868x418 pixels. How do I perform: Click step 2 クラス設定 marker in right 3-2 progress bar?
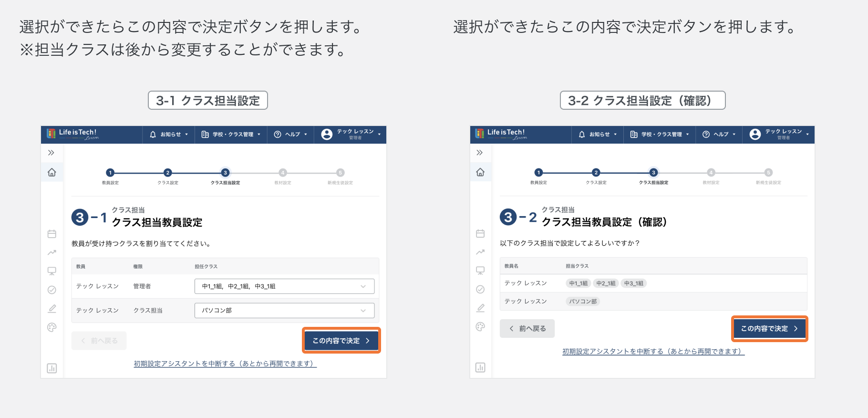[x=596, y=173]
